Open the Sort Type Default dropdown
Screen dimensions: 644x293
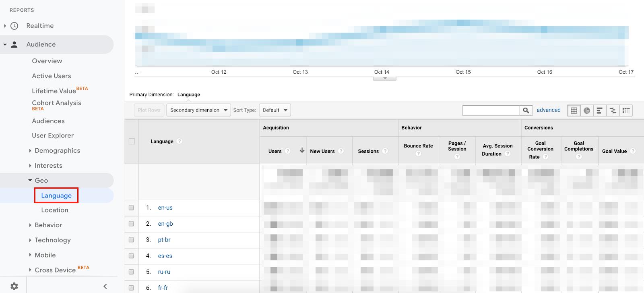tap(275, 110)
